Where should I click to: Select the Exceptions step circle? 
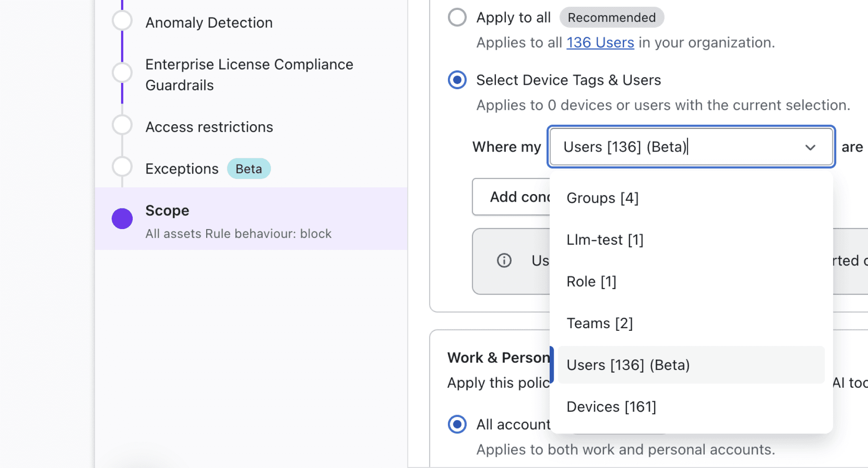[122, 167]
